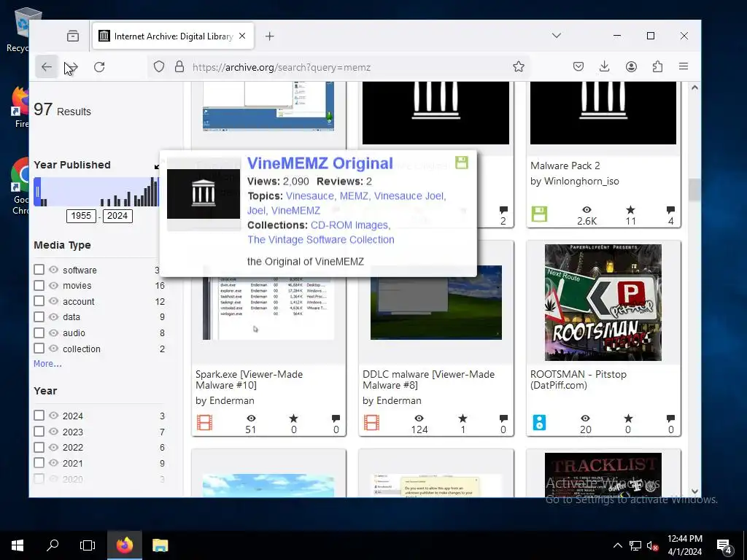The height and width of the screenshot is (560, 747).
Task: Open the tracking protection shield icon
Action: point(158,66)
